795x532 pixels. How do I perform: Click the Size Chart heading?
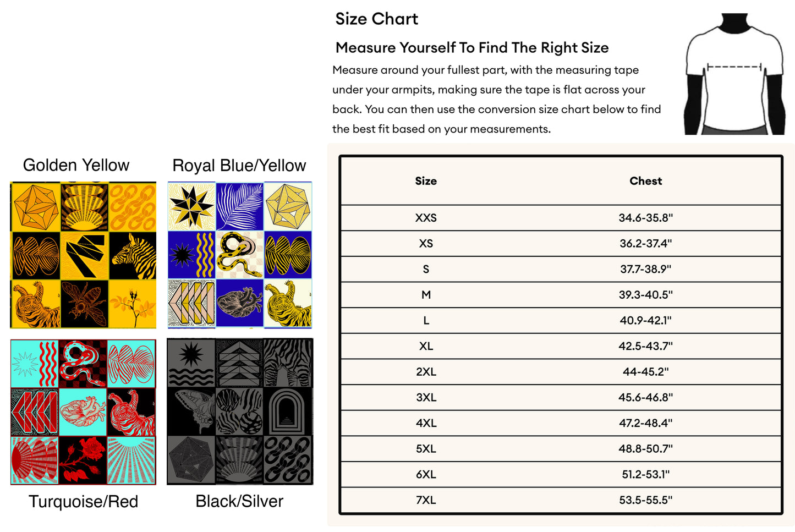tap(377, 19)
